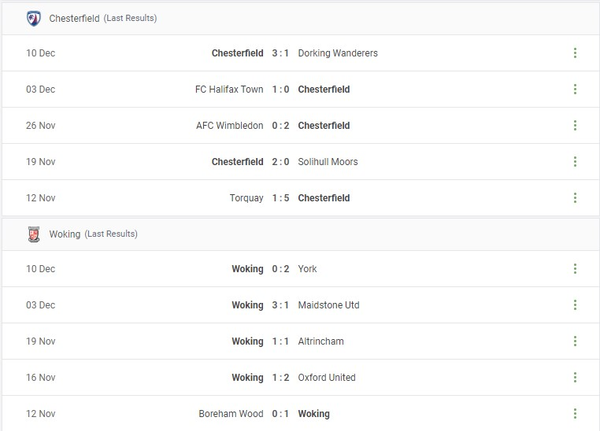Click the Chesterfield Last Results header
The height and width of the screenshot is (431, 600).
point(103,18)
